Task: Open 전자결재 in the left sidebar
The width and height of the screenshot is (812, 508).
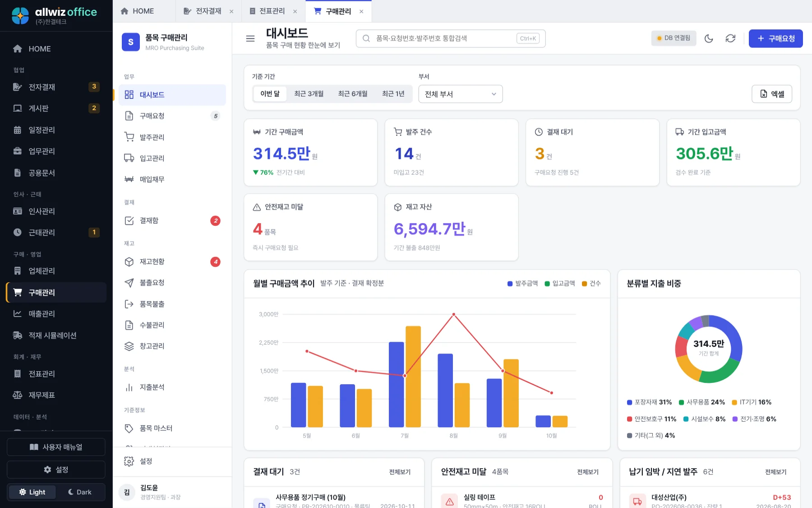Action: click(x=56, y=87)
